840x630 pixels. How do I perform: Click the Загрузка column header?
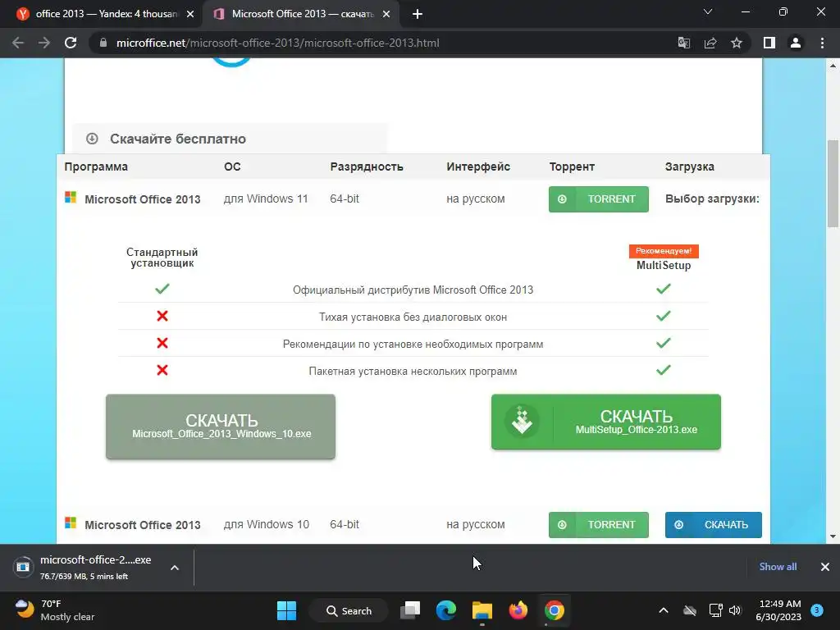pyautogui.click(x=689, y=167)
